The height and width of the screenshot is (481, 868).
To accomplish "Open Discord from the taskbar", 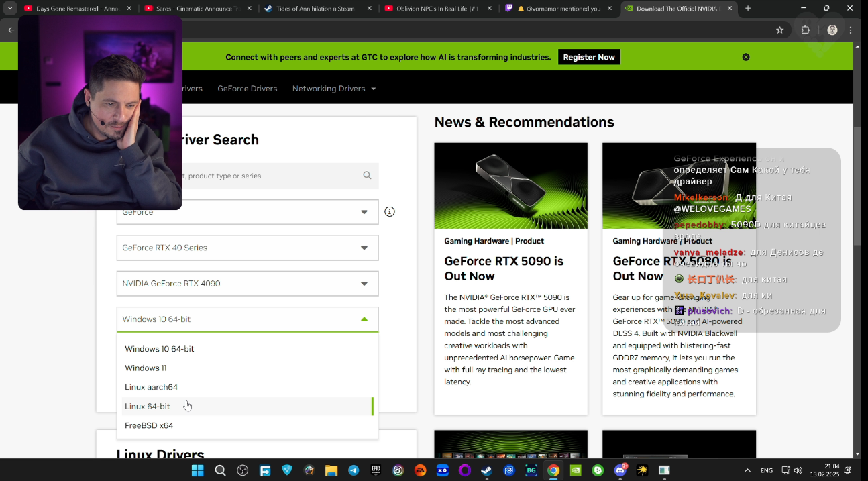I will [620, 470].
